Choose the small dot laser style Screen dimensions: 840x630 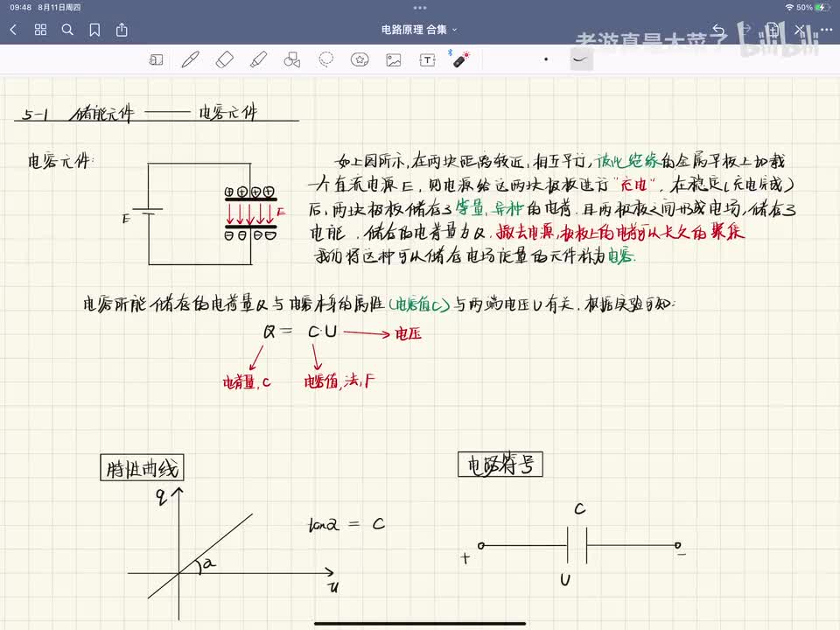coord(546,59)
